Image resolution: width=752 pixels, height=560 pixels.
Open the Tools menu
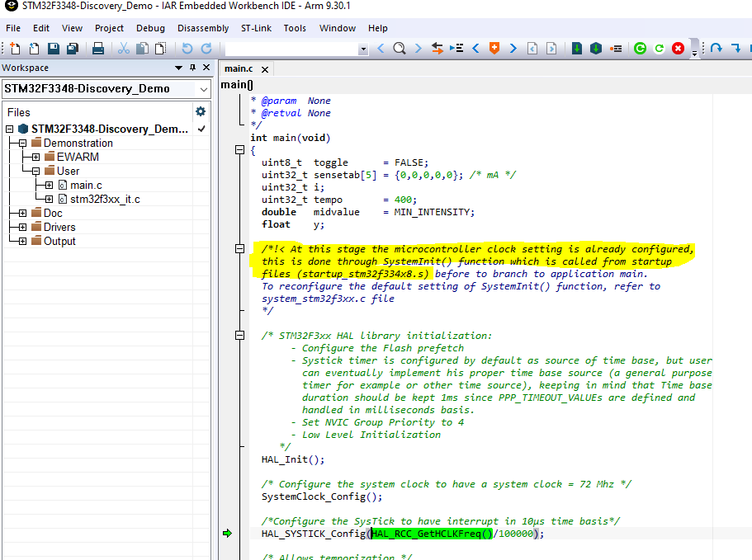(x=295, y=28)
